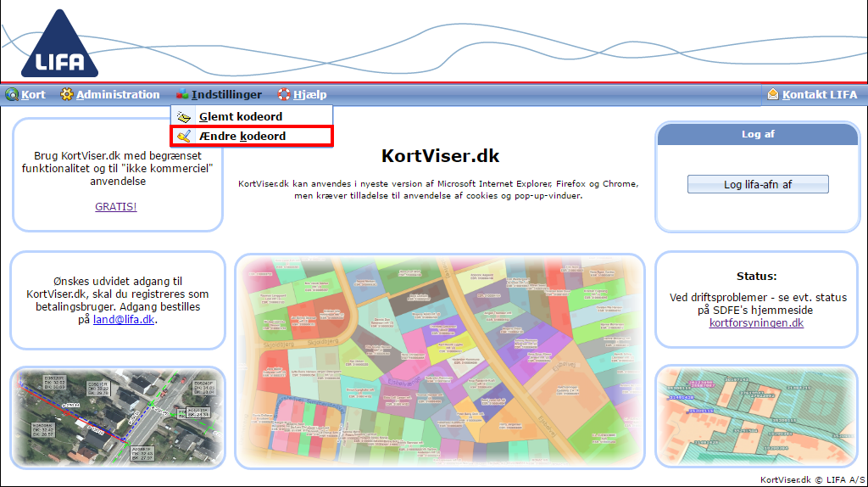The width and height of the screenshot is (868, 487).
Task: Click the LIFA triangle logo
Action: pos(60,44)
